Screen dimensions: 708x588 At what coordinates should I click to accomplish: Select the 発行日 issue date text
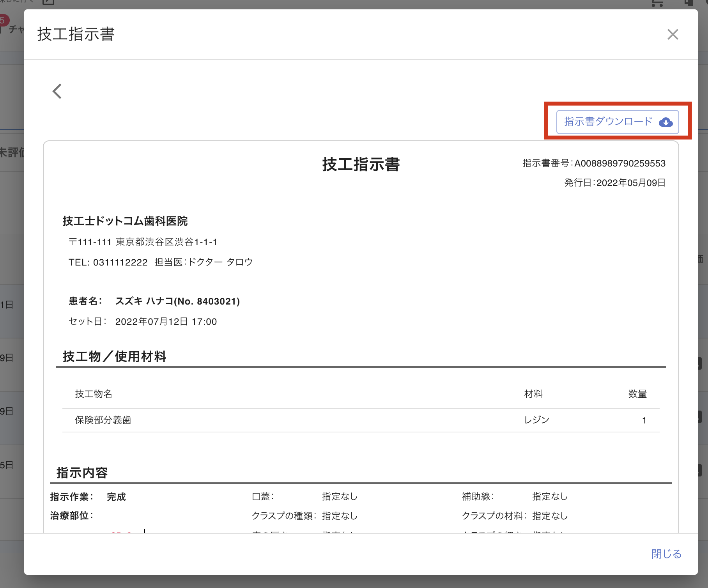click(x=614, y=183)
